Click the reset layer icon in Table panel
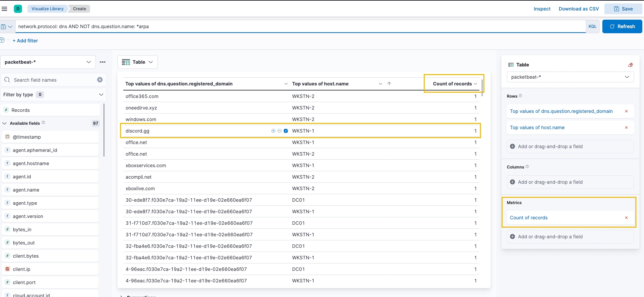 630,65
